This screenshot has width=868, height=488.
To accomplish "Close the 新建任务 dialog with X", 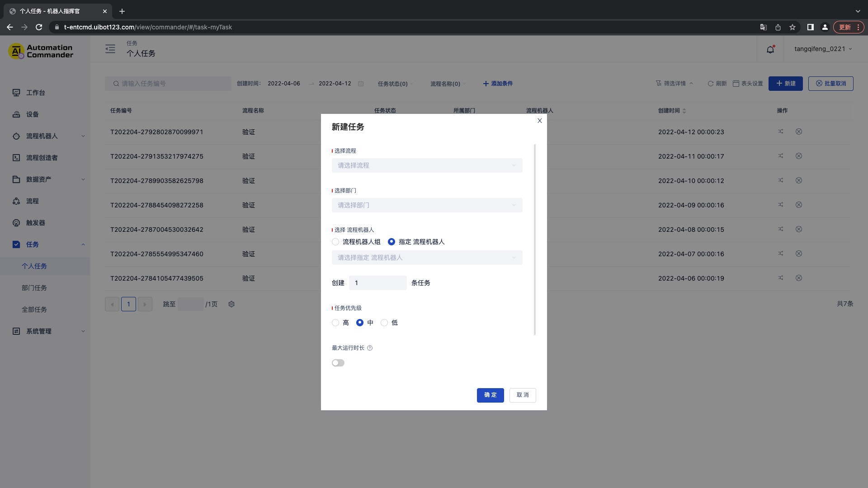I will click(539, 121).
